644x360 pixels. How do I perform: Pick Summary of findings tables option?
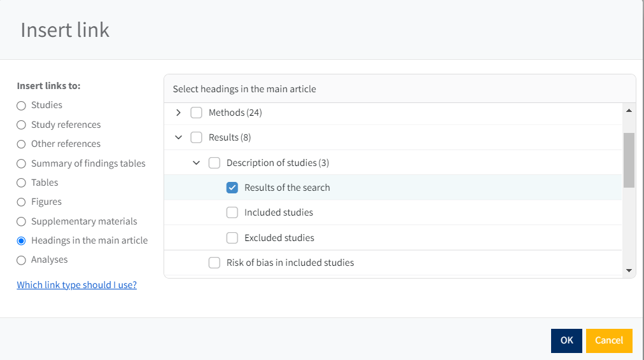[x=22, y=164]
